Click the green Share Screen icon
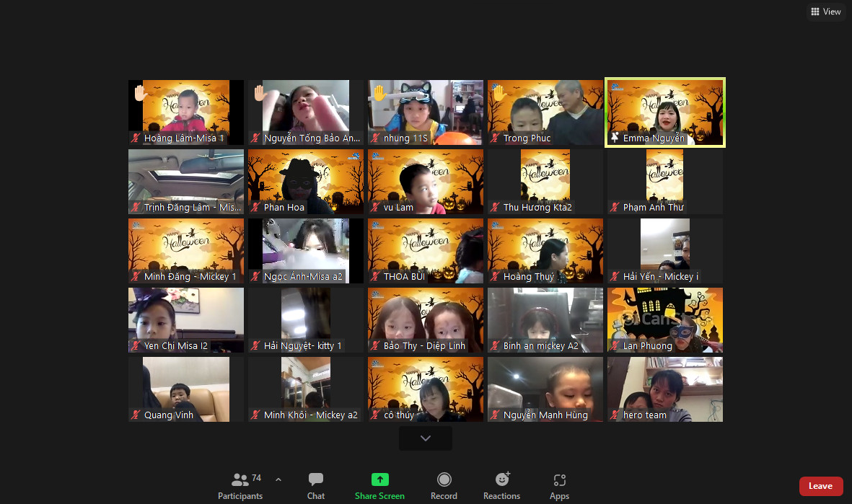The width and height of the screenshot is (852, 504). click(x=379, y=479)
